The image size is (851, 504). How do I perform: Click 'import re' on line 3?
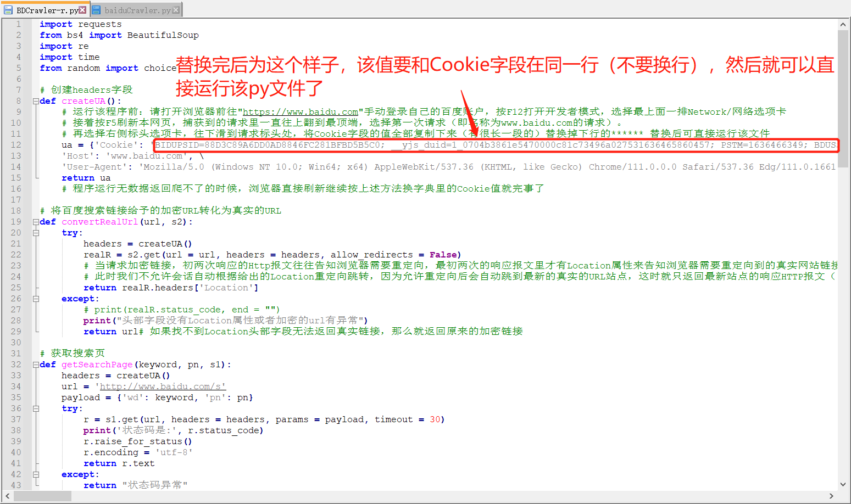pyautogui.click(x=64, y=46)
